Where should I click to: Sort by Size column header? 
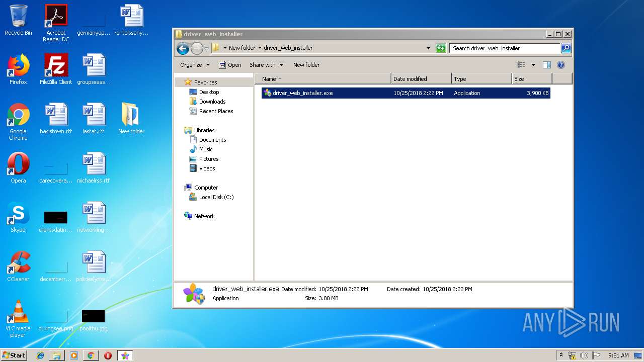532,79
